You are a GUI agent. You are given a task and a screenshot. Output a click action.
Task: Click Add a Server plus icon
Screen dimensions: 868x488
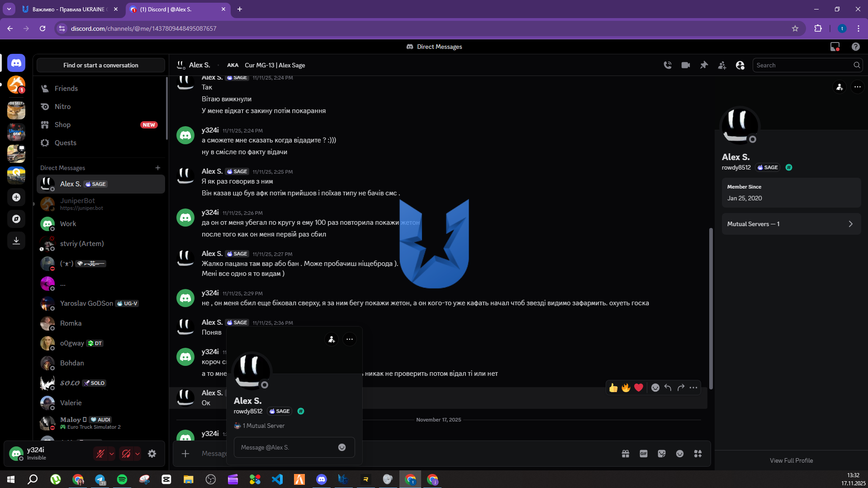point(16,197)
